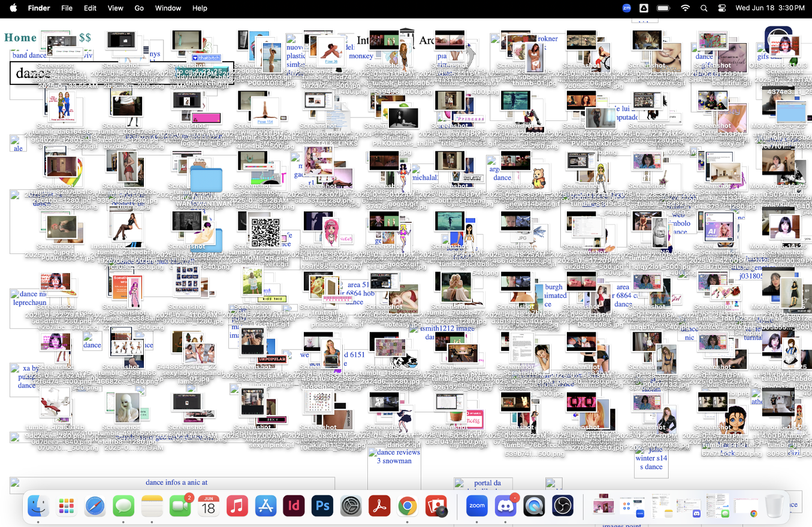Click the Home link at top left
The image size is (812, 527).
[20, 38]
